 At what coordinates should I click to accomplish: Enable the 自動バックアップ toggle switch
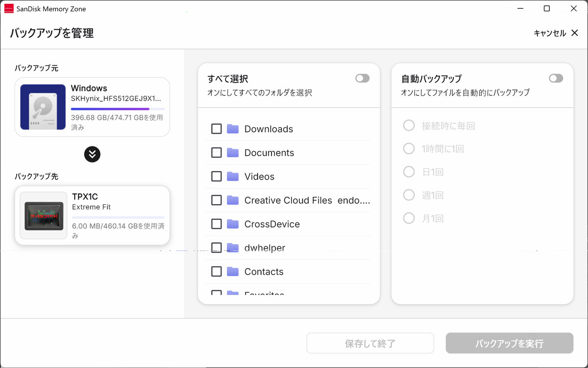click(556, 78)
